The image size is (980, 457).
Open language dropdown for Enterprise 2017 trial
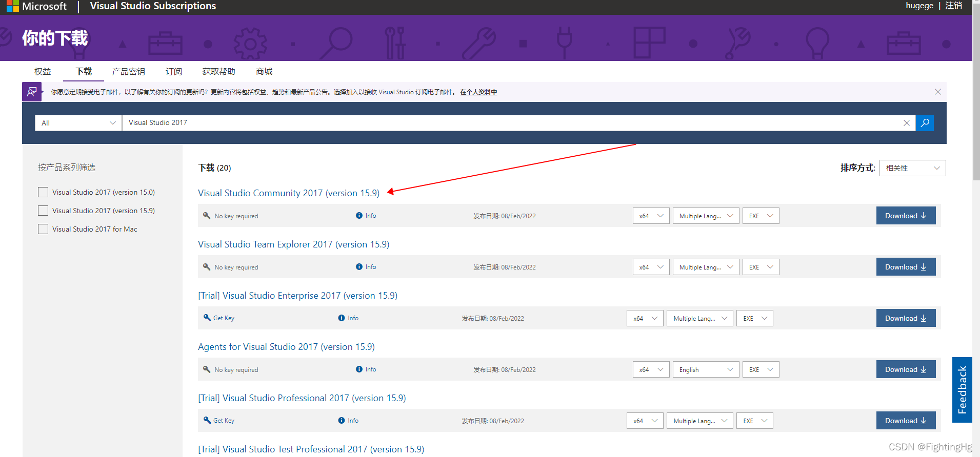click(699, 318)
